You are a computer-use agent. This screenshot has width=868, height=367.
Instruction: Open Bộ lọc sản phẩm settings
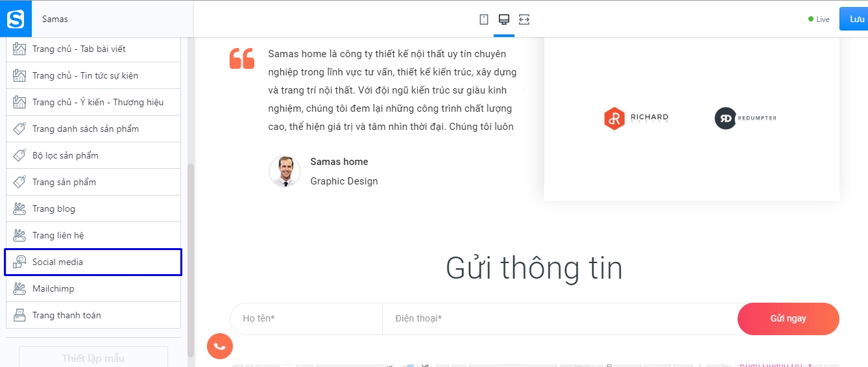click(93, 155)
